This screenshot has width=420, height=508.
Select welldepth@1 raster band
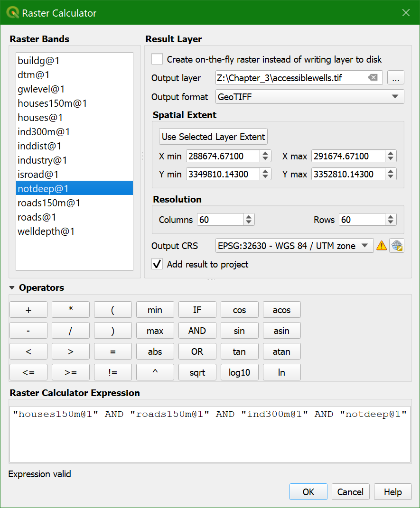click(x=75, y=231)
